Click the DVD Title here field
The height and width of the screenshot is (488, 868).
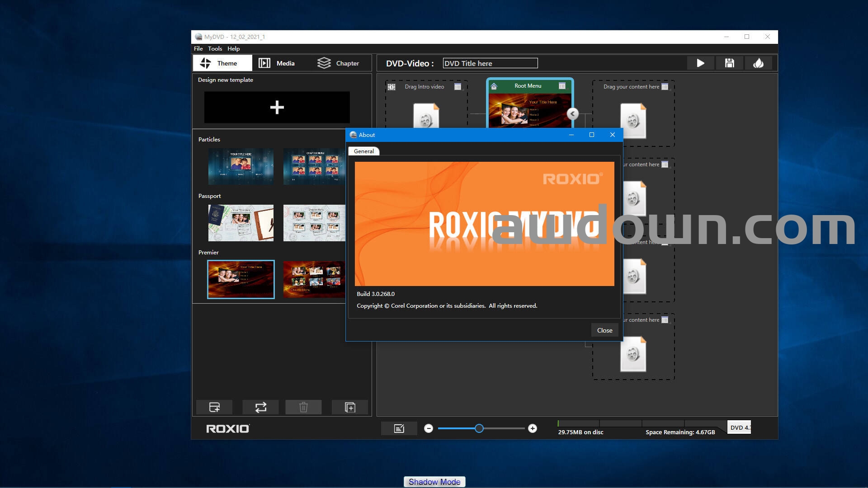[490, 63]
